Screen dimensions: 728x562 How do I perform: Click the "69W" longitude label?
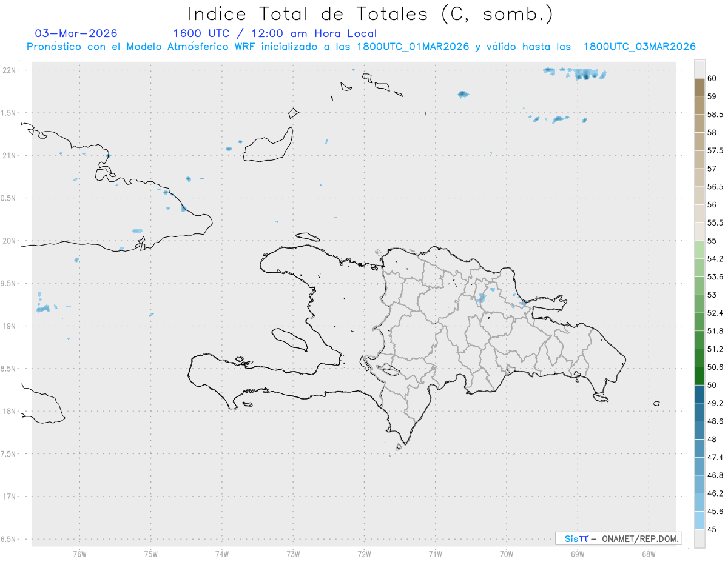[578, 554]
